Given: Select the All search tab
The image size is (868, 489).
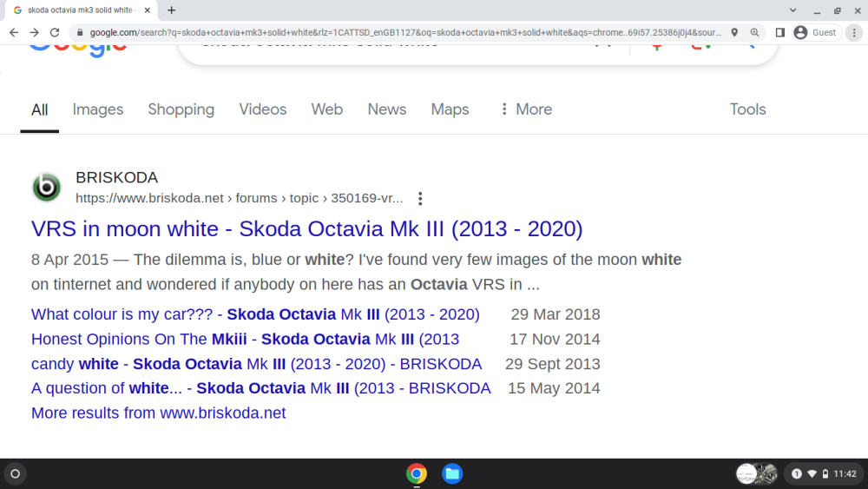Looking at the screenshot, I should pyautogui.click(x=39, y=109).
